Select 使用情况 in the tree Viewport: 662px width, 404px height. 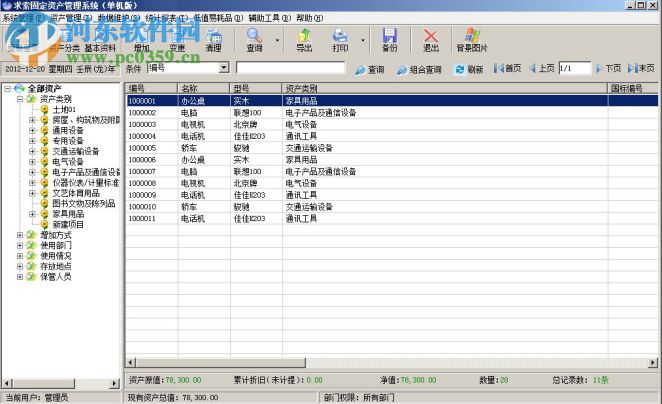(x=56, y=256)
